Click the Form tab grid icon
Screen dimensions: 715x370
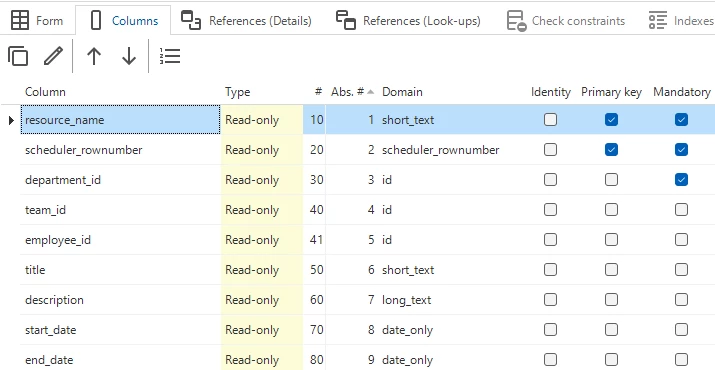[x=20, y=21]
